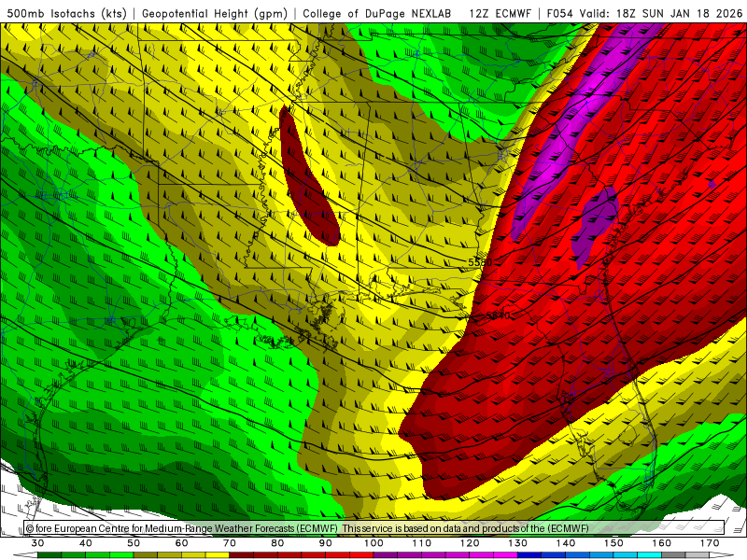Click the 140 value on color scale
Screen dimensions: 747x560
pos(566,543)
